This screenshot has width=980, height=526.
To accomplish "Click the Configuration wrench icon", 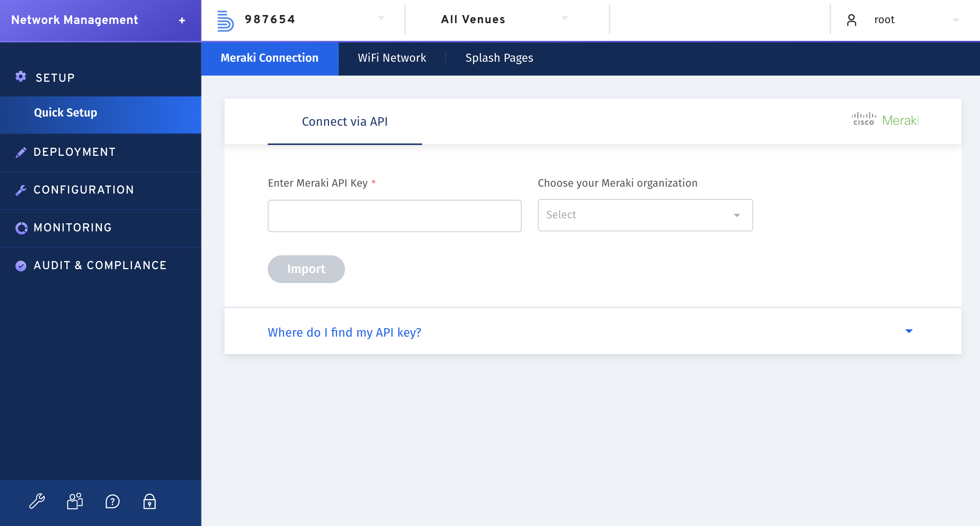I will 21,190.
